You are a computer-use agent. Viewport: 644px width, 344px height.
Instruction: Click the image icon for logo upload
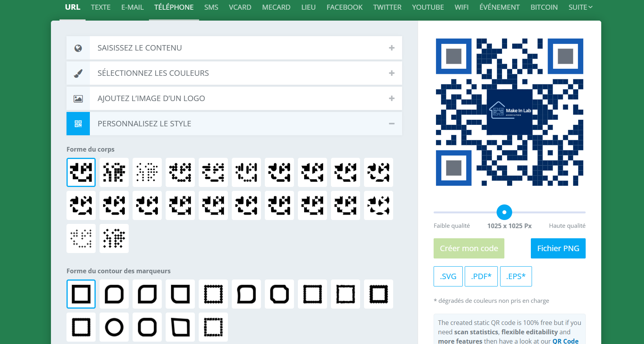click(x=78, y=99)
